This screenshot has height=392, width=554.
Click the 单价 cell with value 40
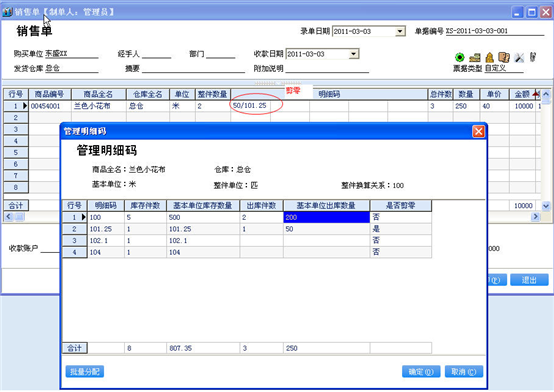pos(494,106)
